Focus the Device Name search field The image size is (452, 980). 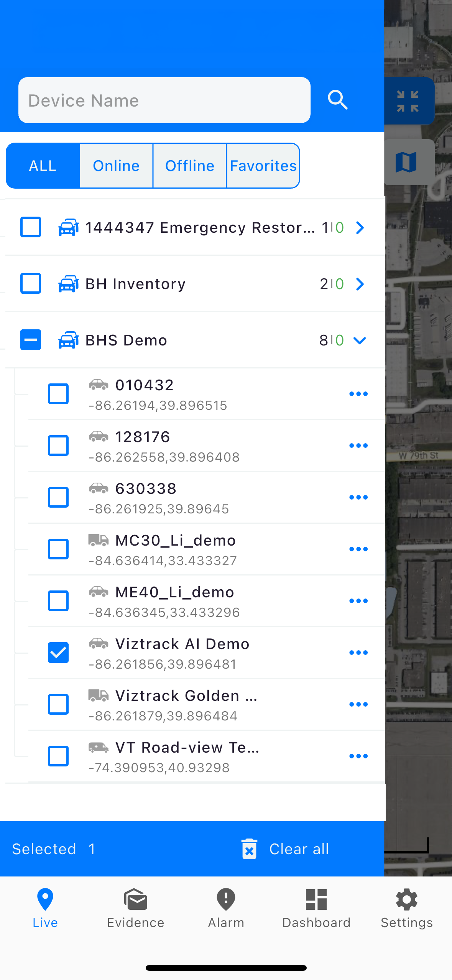[164, 100]
